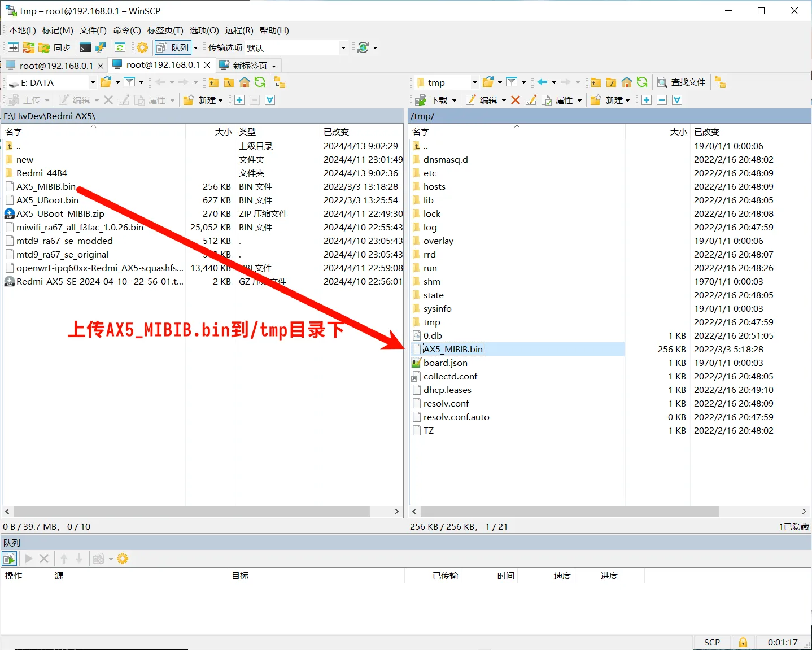Screen dimensions: 812x650
Task: Go to remote parent directory icon
Action: (x=596, y=82)
